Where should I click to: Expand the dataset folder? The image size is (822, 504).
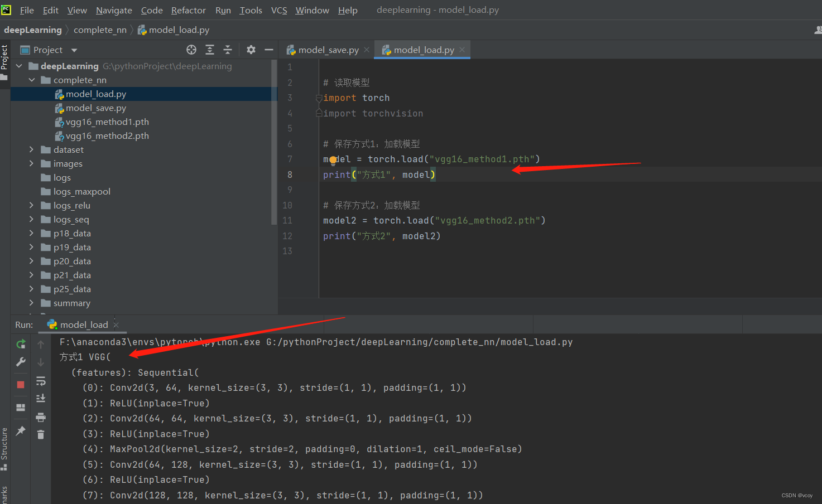[32, 149]
